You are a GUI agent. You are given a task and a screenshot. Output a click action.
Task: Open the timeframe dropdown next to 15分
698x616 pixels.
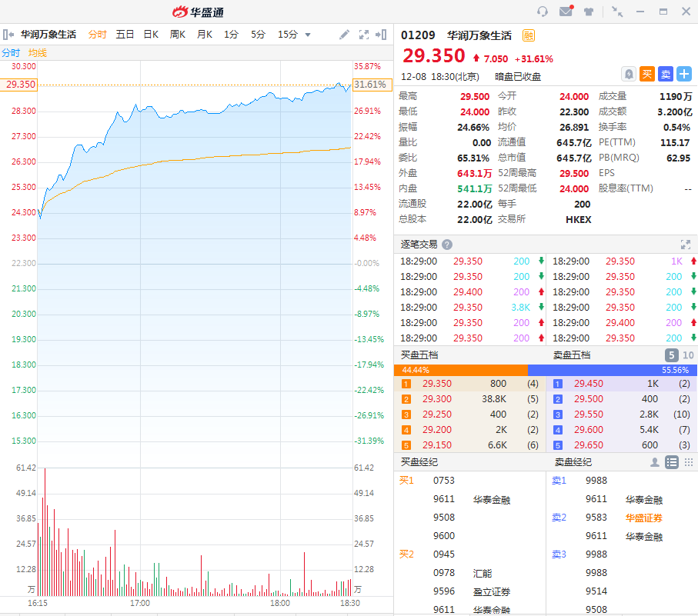(308, 35)
